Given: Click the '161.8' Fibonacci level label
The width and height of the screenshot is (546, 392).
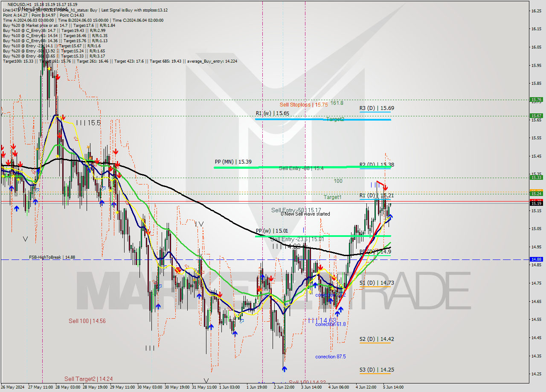Looking at the screenshot, I should 337,103.
